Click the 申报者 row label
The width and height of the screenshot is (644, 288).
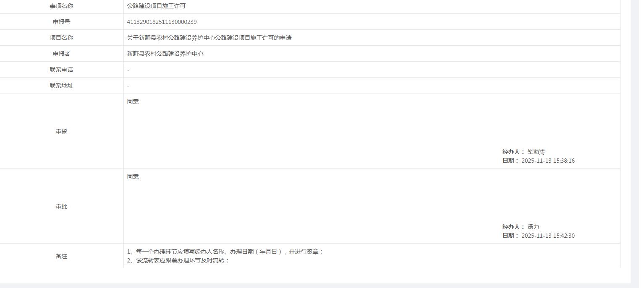pyautogui.click(x=61, y=53)
